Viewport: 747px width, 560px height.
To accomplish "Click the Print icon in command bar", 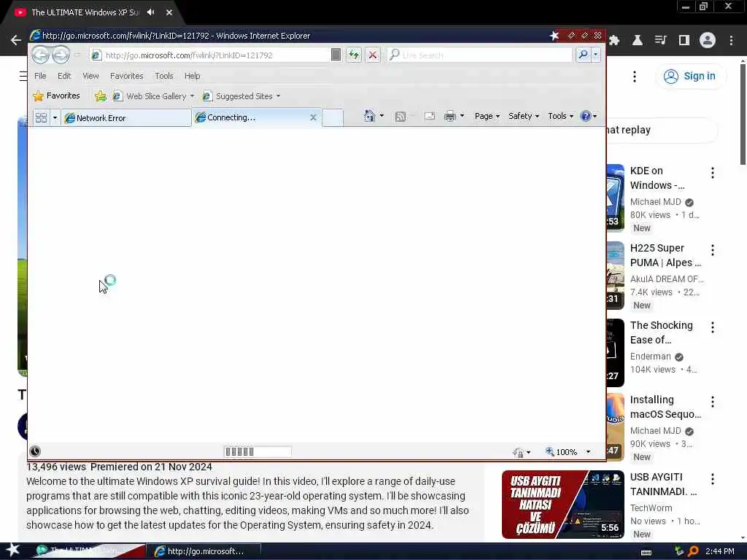I will click(449, 116).
